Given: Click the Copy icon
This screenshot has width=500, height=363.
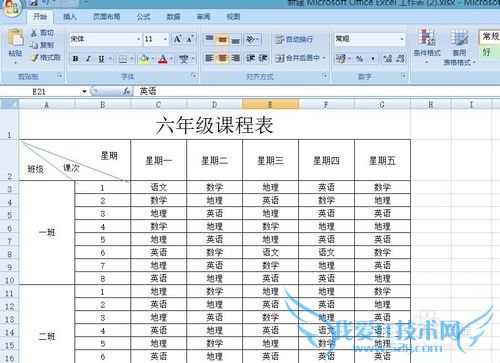Looking at the screenshot, I should click(x=34, y=45).
